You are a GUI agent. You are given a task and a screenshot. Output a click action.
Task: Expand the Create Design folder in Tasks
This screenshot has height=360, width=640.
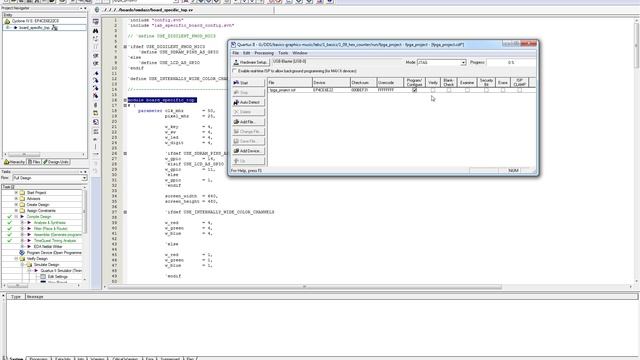tap(16, 204)
